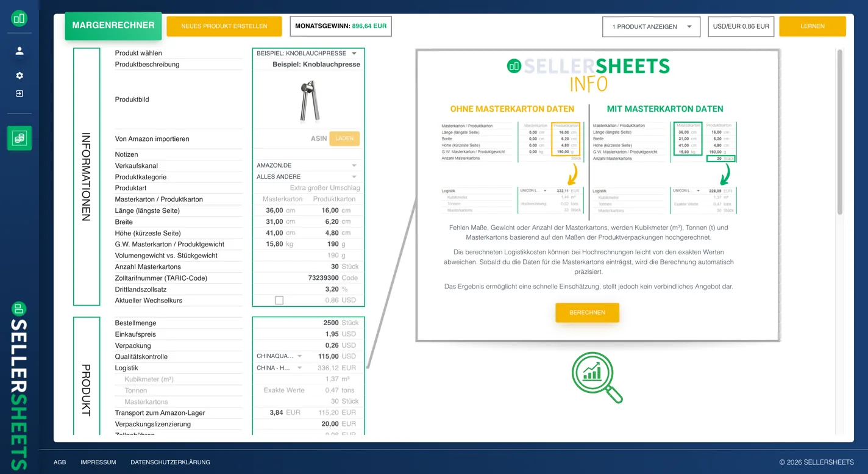This screenshot has width=868, height=474.
Task: Open Produktkategorie ALLES ANDERE dropdown
Action: coord(308,177)
